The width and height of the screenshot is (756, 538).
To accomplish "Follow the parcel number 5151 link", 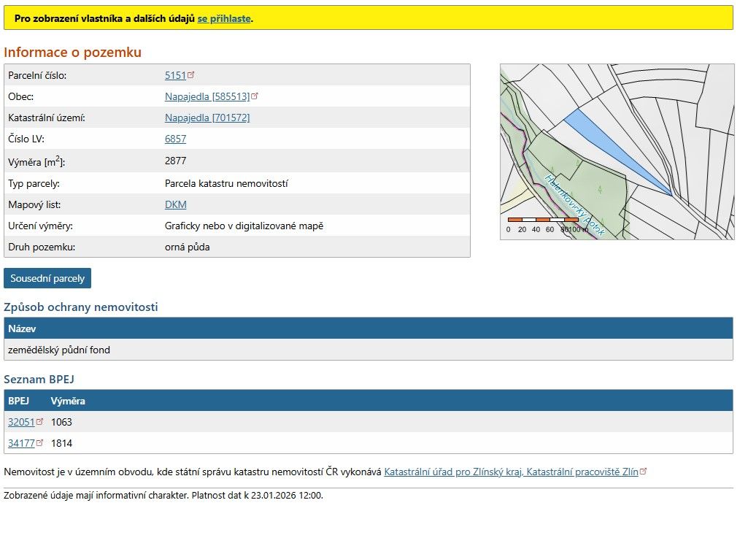I will [x=175, y=75].
